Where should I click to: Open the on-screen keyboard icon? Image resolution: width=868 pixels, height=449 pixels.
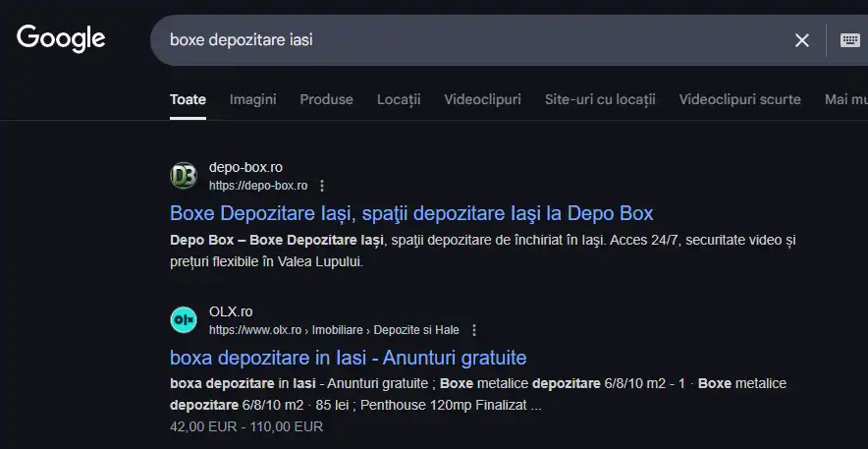coord(849,40)
